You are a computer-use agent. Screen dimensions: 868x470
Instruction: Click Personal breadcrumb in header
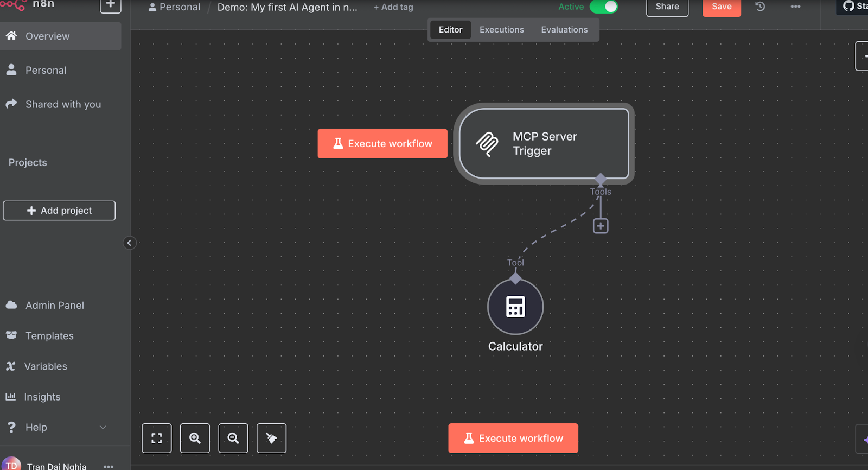coord(174,7)
